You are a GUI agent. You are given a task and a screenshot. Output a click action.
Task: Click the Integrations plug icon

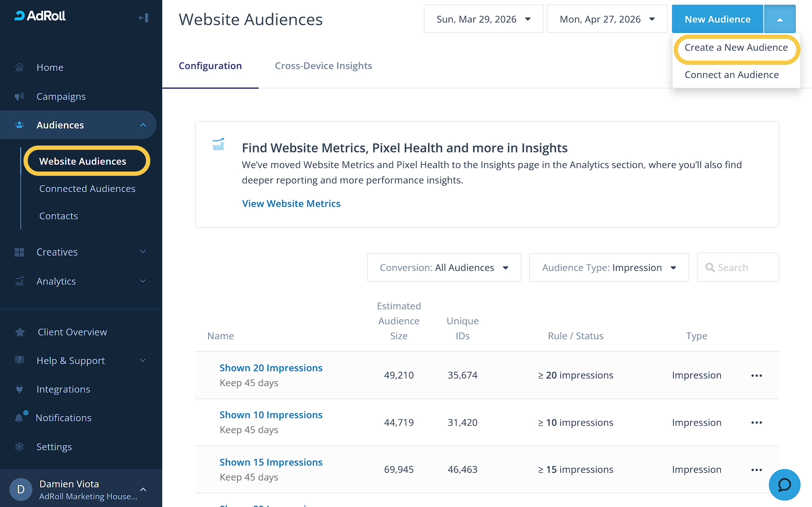(x=20, y=389)
